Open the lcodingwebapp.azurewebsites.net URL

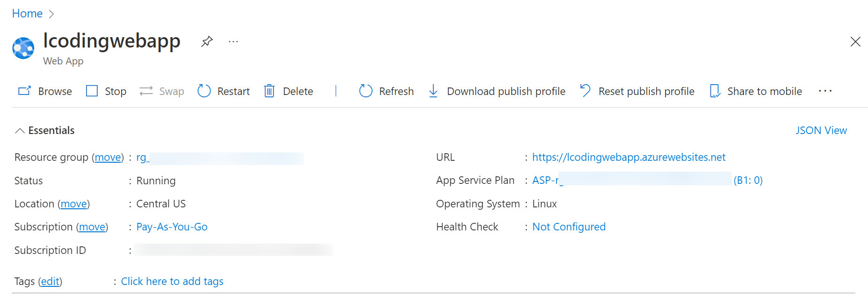coord(629,158)
